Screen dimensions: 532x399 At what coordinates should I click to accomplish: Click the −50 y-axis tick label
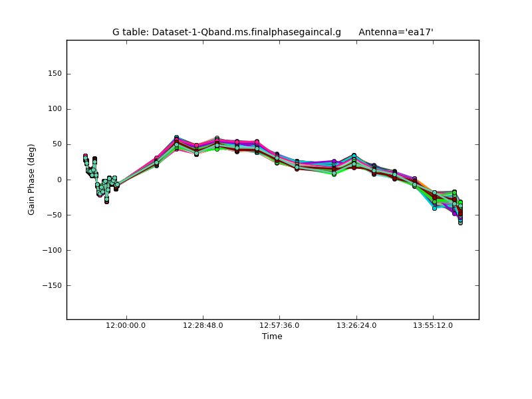click(x=53, y=215)
